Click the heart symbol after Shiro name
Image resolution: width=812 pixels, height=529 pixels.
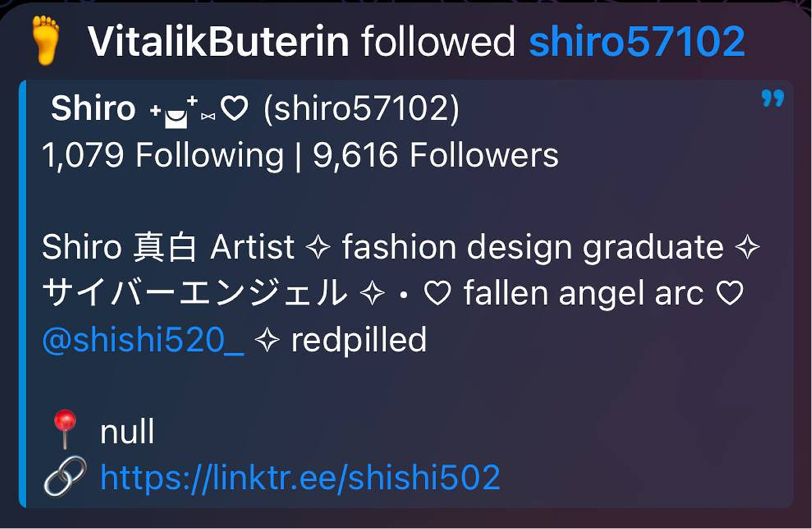[x=234, y=110]
